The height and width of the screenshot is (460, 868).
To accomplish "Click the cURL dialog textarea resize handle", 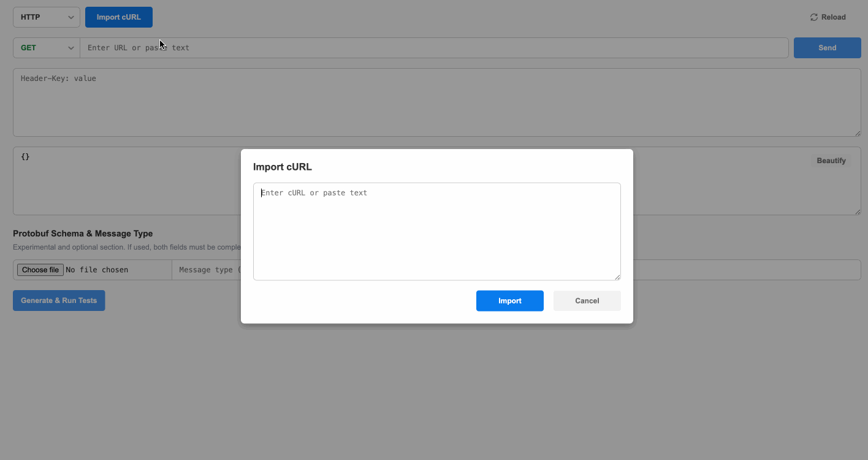I will [617, 277].
